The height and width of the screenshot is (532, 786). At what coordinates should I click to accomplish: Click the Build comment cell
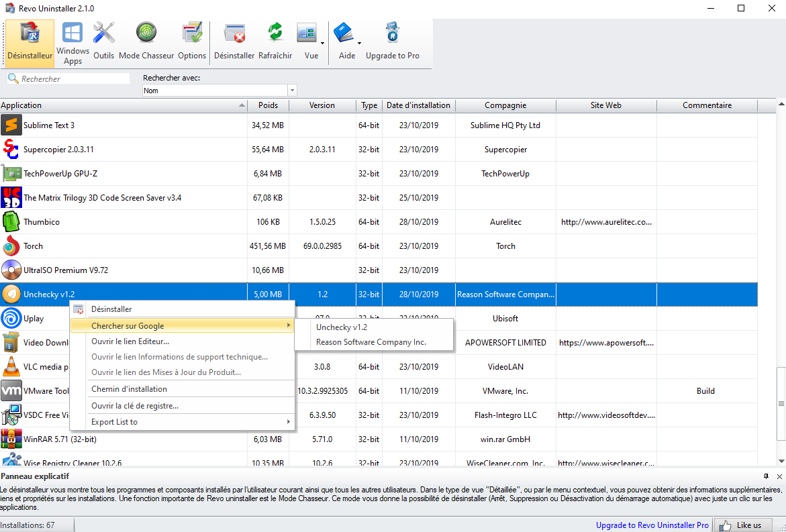point(705,390)
